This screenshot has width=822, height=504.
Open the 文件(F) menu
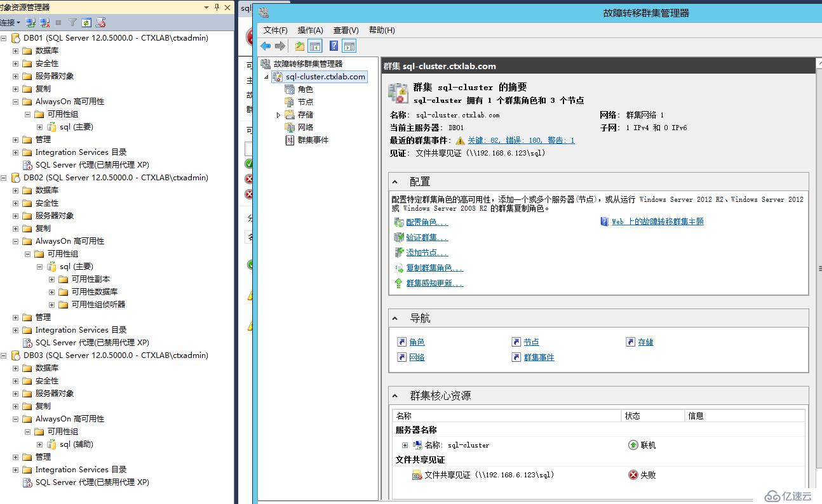276,30
